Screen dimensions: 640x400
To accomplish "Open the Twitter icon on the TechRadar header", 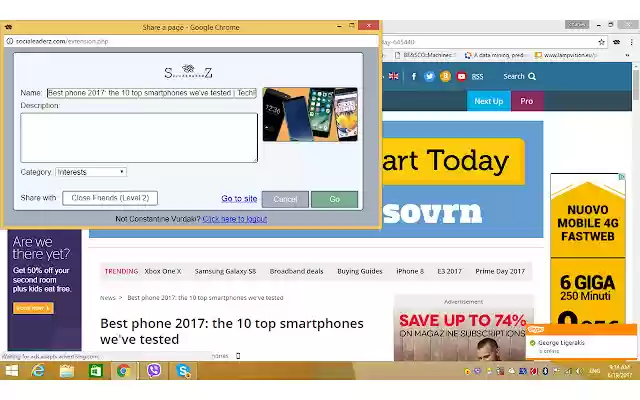I will point(429,76).
